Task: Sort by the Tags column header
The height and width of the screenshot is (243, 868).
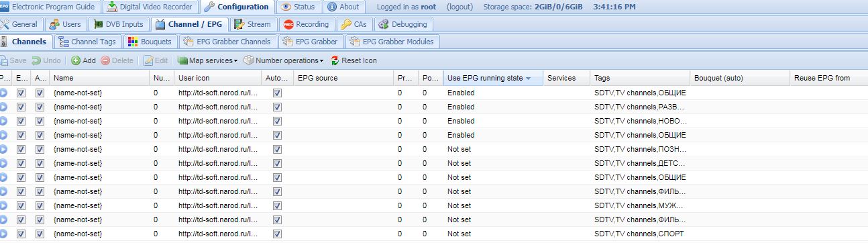Action: pyautogui.click(x=640, y=79)
